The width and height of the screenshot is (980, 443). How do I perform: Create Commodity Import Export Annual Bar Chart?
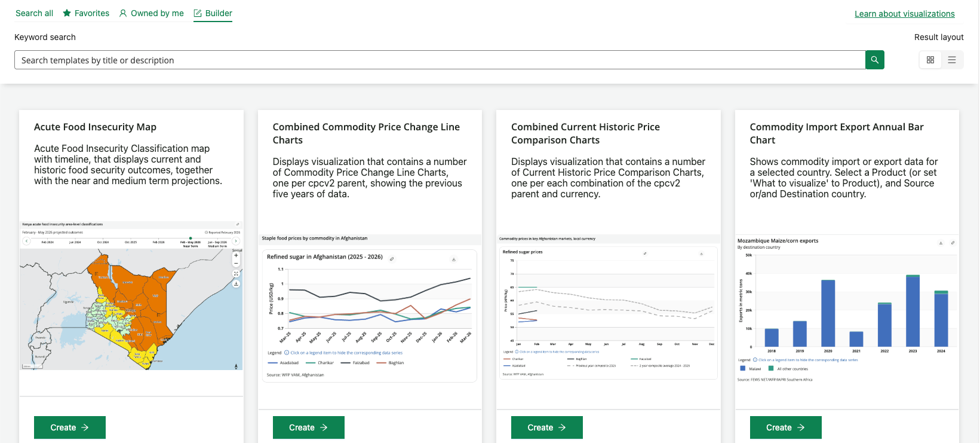coord(785,427)
